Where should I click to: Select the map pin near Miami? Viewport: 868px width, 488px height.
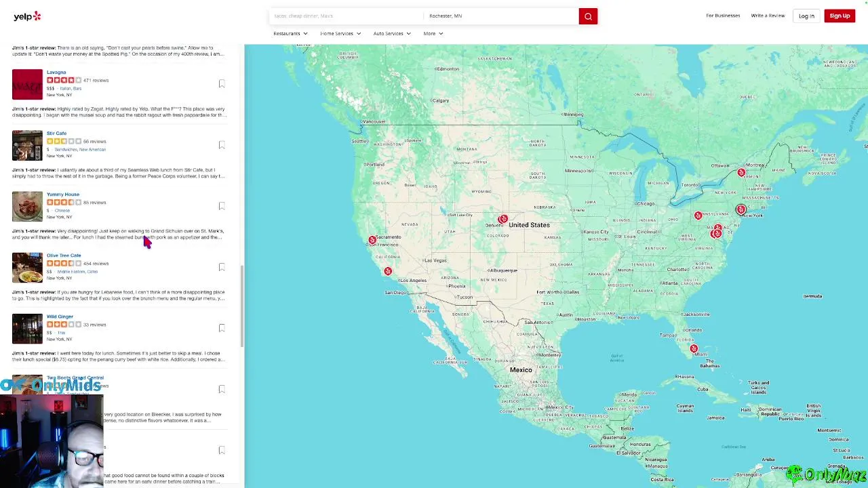click(x=693, y=348)
